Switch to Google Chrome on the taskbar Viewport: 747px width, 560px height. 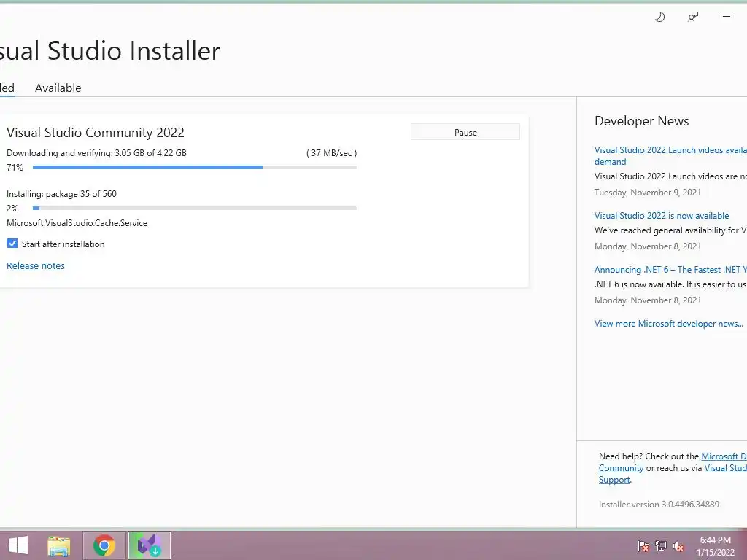coord(104,545)
